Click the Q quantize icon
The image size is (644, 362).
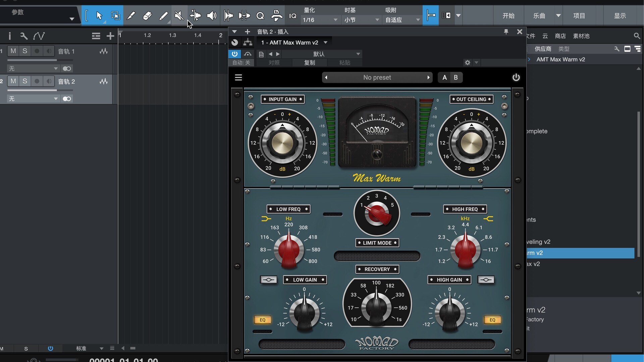(x=260, y=15)
